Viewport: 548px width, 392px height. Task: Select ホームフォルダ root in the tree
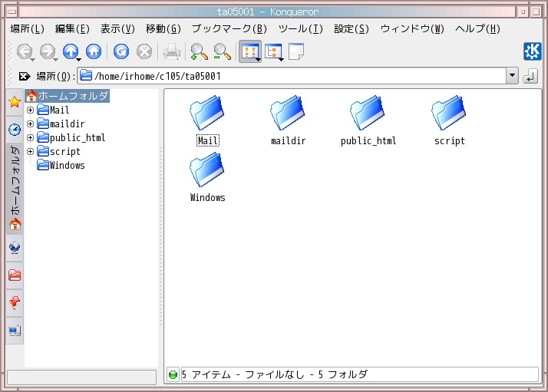point(67,96)
